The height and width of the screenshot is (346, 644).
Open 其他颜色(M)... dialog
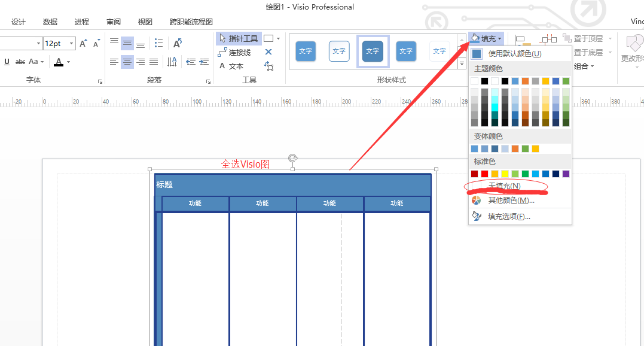(520, 200)
